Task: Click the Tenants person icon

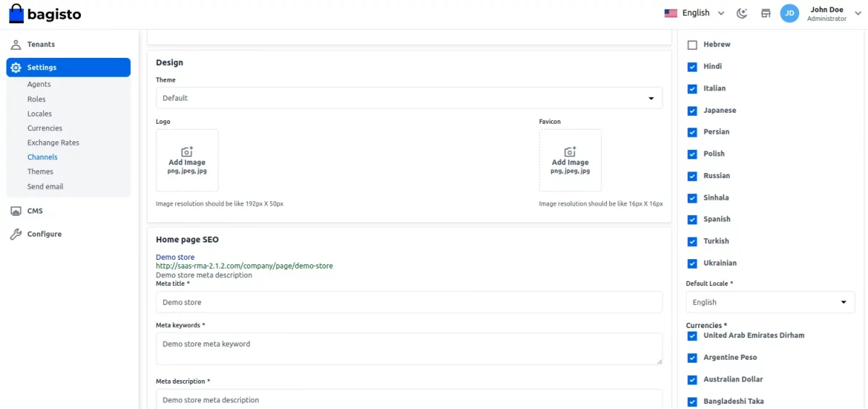Action: [x=16, y=45]
